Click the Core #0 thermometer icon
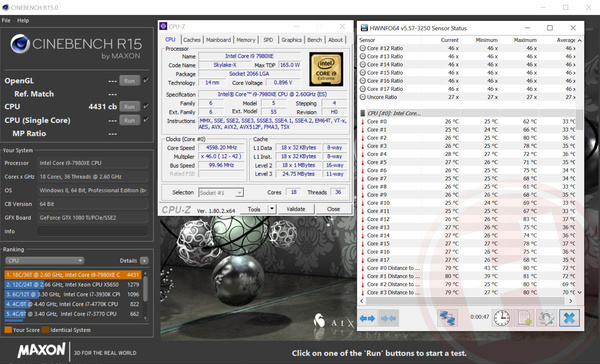The height and width of the screenshot is (364, 600). click(363, 122)
